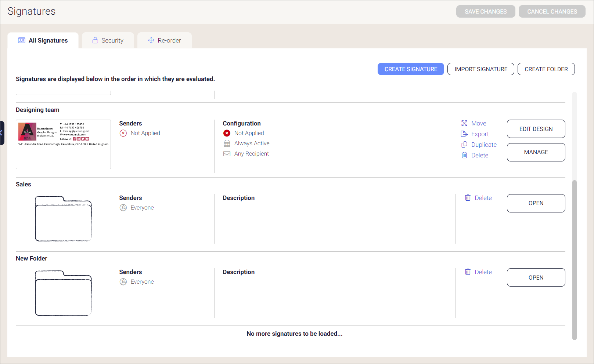Click the trash icon beside Sales folder Delete
The width and height of the screenshot is (594, 364).
click(468, 198)
